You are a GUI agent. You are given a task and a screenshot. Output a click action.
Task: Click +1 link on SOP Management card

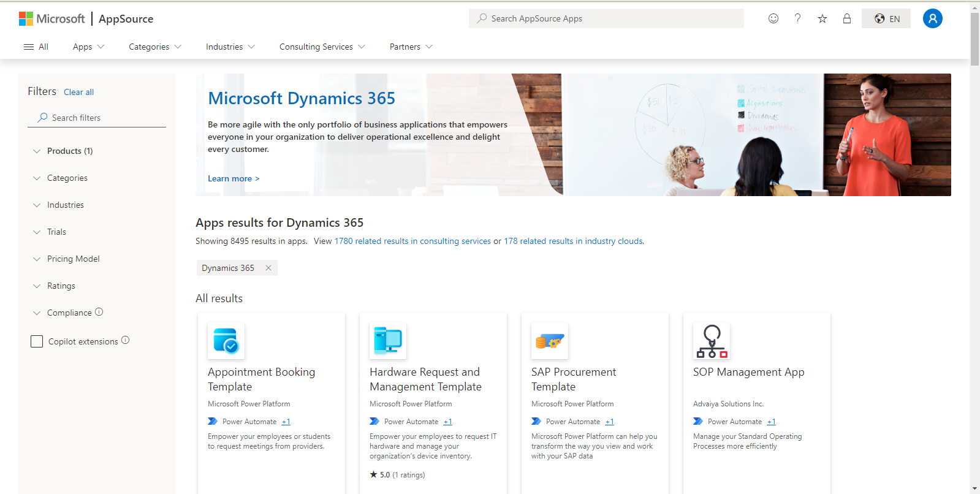(772, 422)
